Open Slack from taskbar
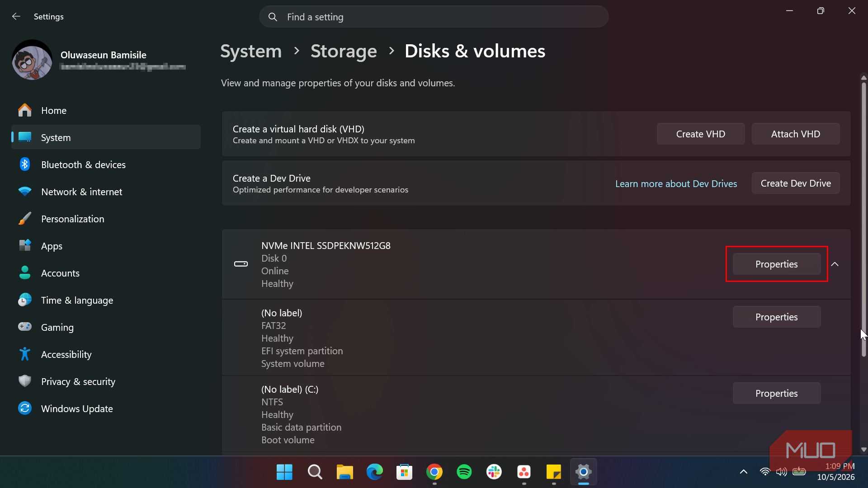This screenshot has width=868, height=488. click(494, 472)
